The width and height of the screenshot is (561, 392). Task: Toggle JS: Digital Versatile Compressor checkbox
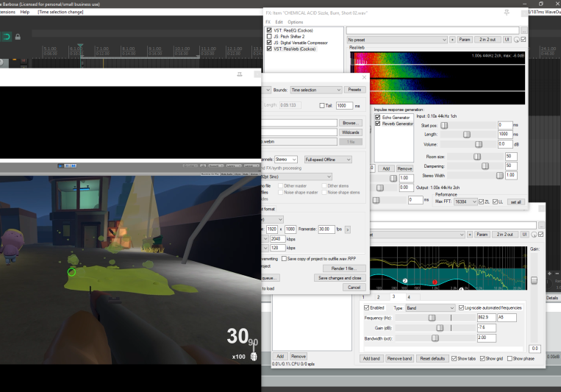click(269, 43)
